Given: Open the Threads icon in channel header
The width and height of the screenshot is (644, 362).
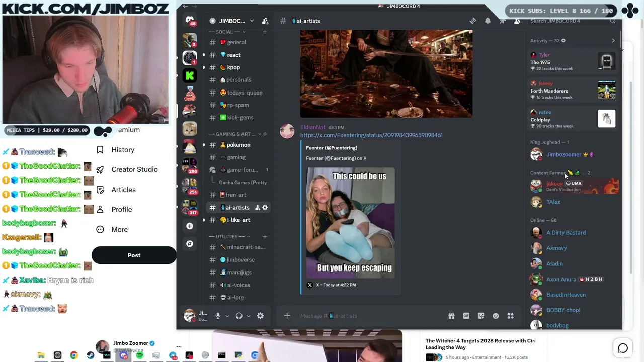Looking at the screenshot, I should pos(473,21).
